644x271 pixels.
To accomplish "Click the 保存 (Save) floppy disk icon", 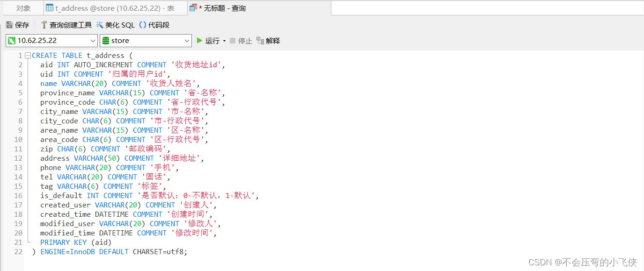I will tap(9, 25).
